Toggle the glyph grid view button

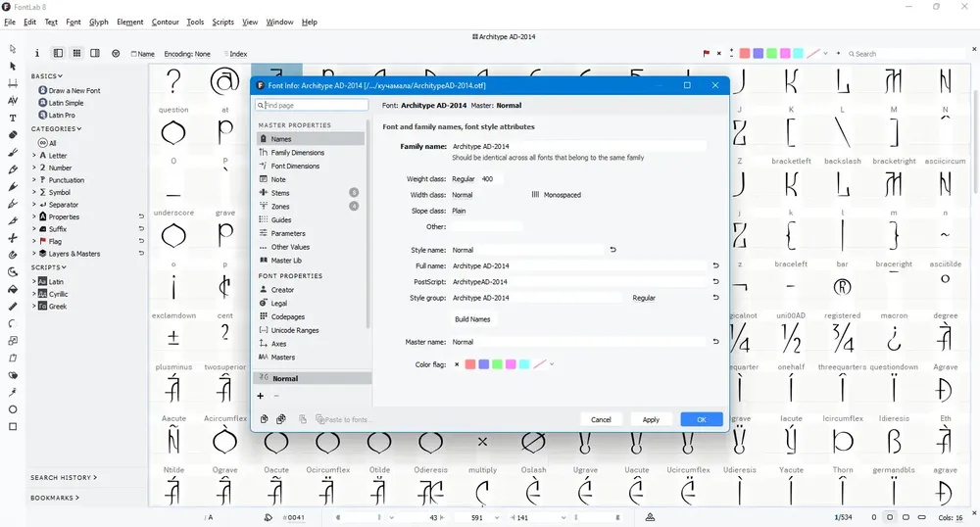click(x=76, y=54)
